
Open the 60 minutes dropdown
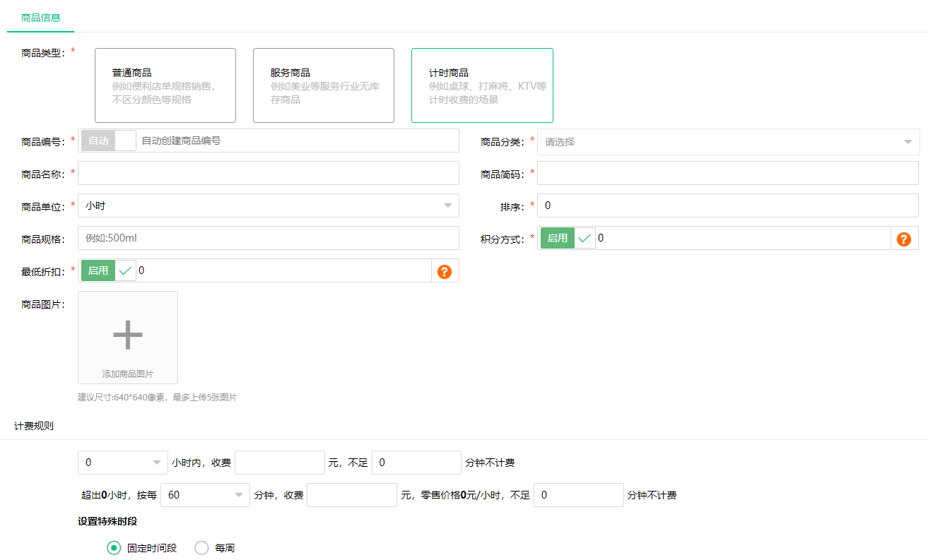click(205, 494)
